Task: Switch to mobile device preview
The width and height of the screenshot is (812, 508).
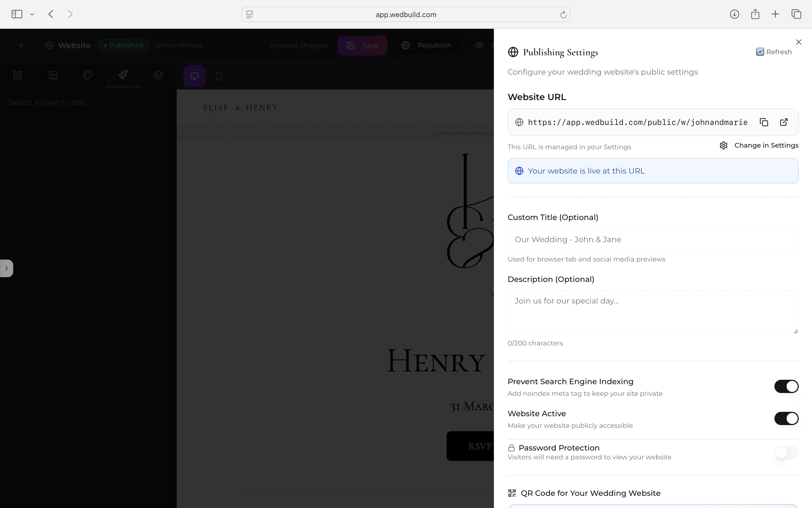Action: tap(218, 76)
